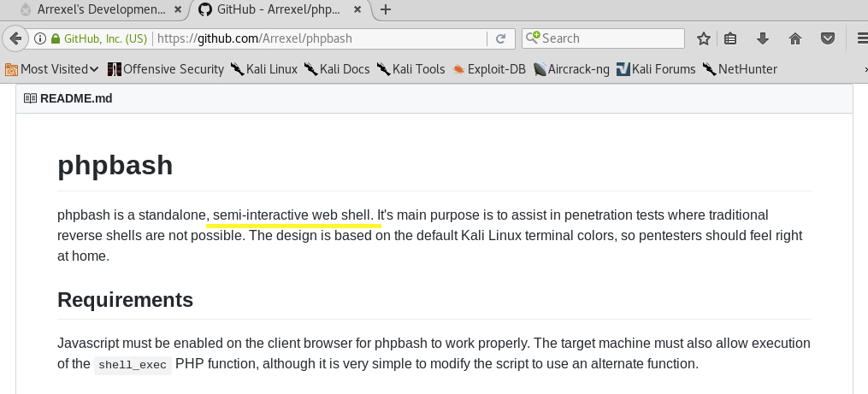Open the Exploit-DB bookmark
Screen dimensions: 868x394
pyautogui.click(x=489, y=69)
